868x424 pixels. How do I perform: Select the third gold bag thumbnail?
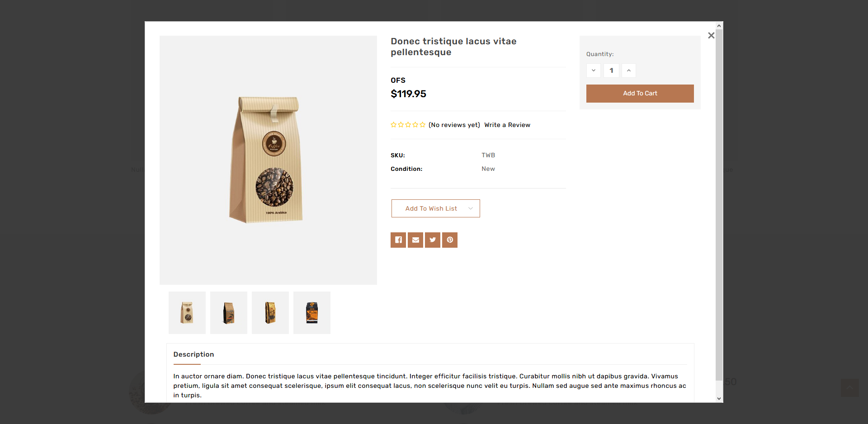pyautogui.click(x=270, y=313)
